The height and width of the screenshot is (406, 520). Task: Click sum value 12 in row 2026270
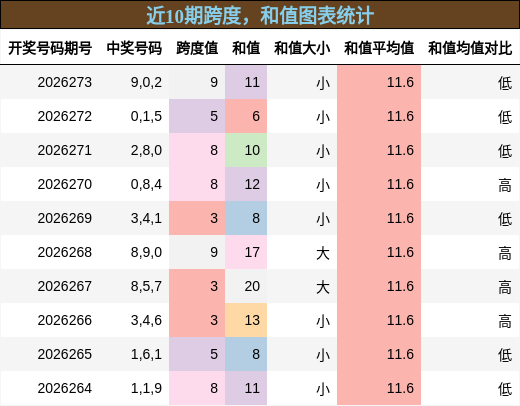pos(246,184)
